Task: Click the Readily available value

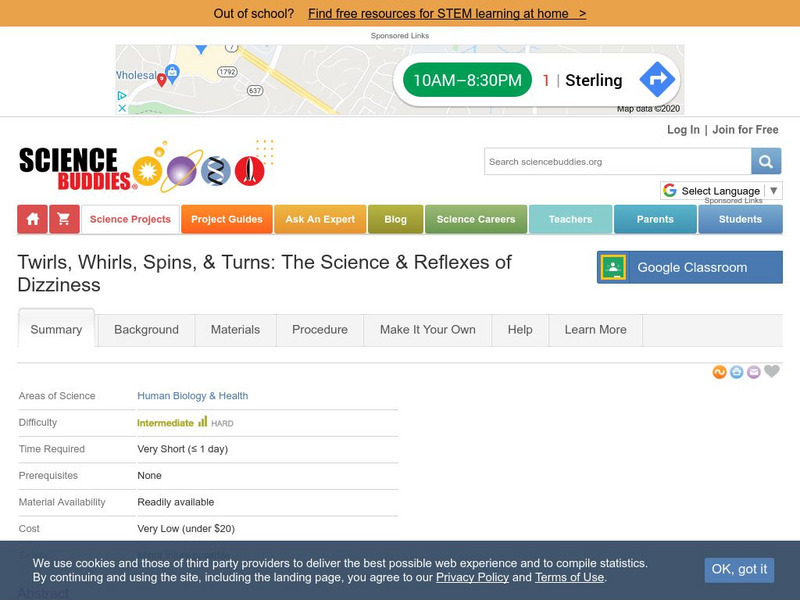Action: point(176,502)
